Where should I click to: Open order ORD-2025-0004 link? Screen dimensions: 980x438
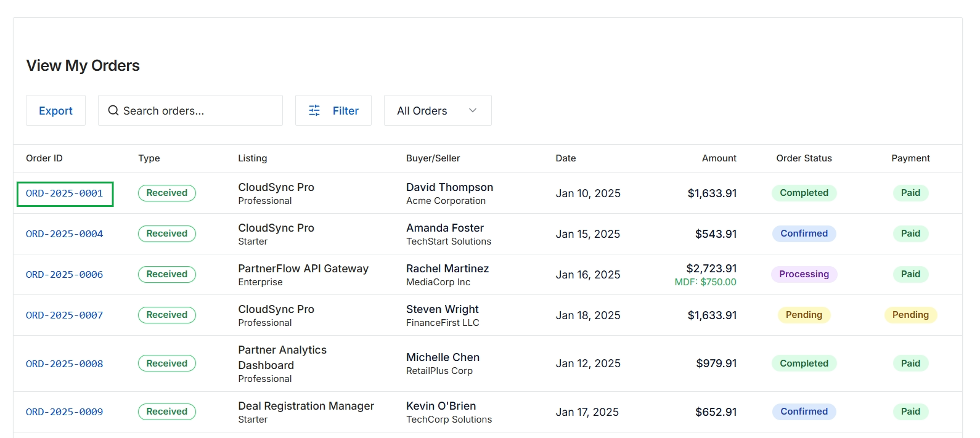coord(65,234)
